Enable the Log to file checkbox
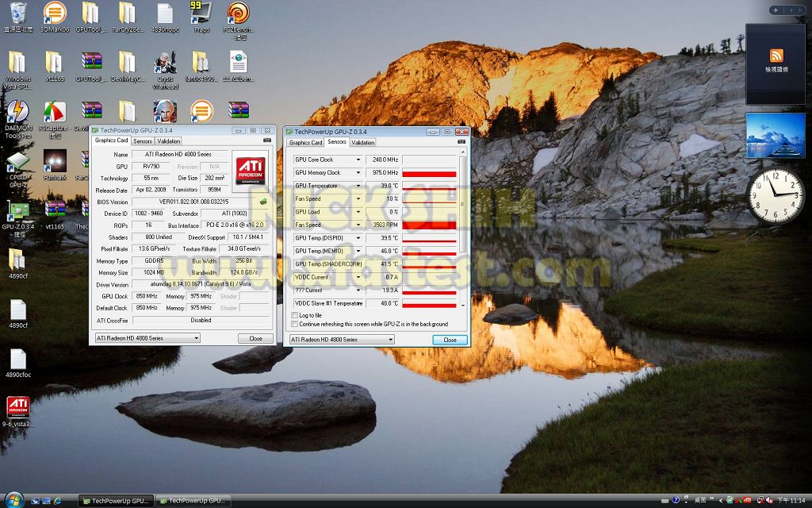This screenshot has height=508, width=812. coord(295,315)
